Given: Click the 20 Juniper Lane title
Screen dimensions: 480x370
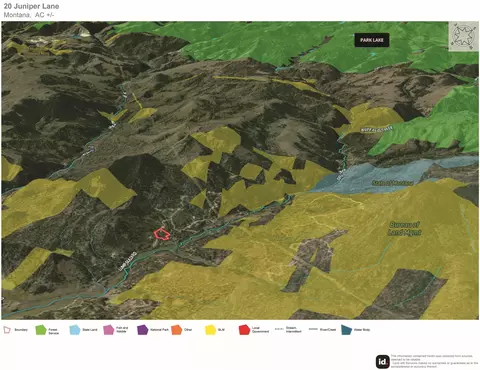Looking at the screenshot, I should click(31, 6).
